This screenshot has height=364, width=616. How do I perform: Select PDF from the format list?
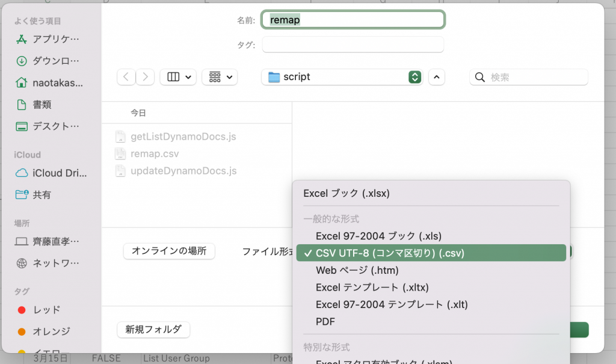(x=325, y=322)
